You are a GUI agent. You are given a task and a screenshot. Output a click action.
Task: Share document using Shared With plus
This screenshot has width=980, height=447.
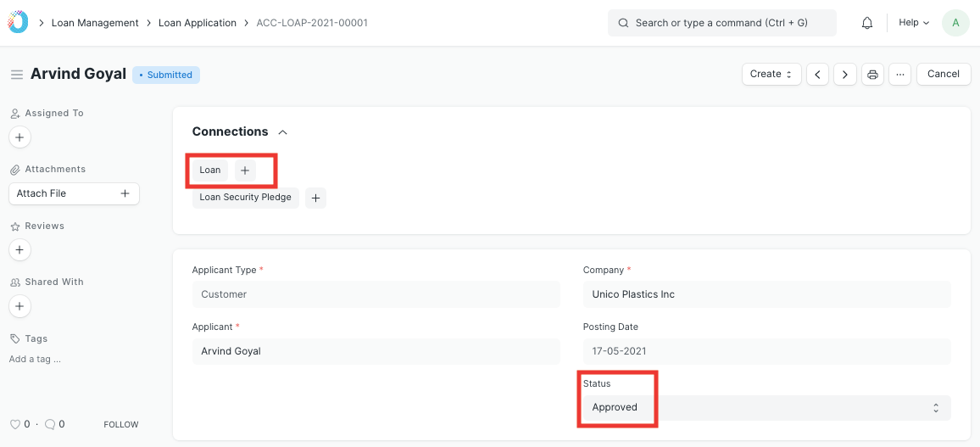coord(19,306)
